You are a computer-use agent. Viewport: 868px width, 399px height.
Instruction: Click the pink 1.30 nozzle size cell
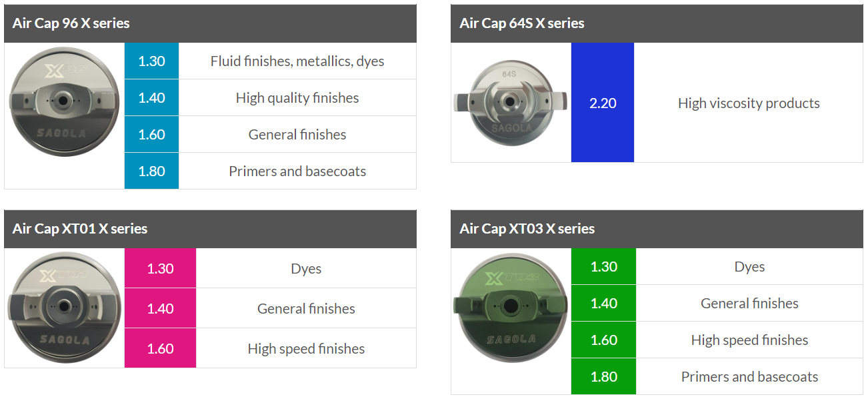[160, 268]
